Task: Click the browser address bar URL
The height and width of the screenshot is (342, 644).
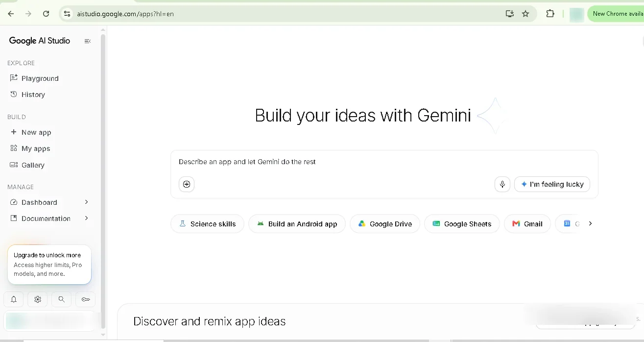Action: point(125,14)
